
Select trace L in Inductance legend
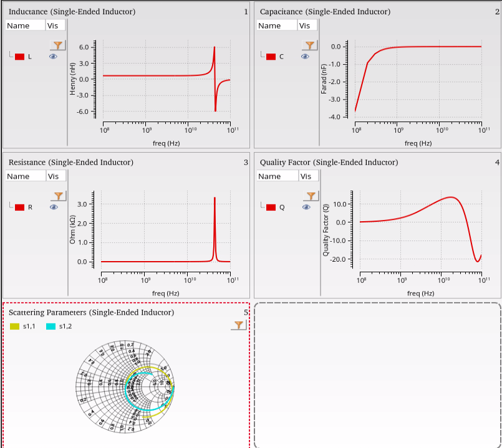click(x=30, y=57)
